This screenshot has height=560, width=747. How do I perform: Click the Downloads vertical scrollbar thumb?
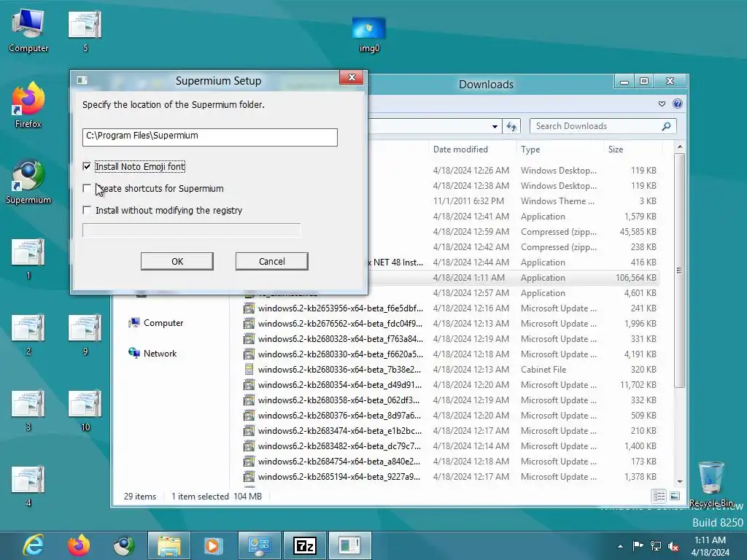pos(680,270)
